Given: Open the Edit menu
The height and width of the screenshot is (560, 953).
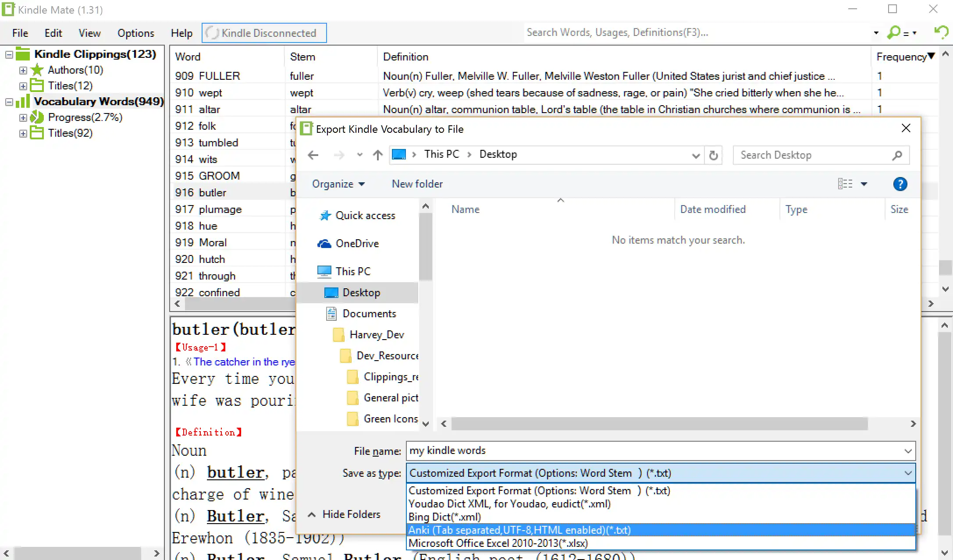Looking at the screenshot, I should coord(53,33).
